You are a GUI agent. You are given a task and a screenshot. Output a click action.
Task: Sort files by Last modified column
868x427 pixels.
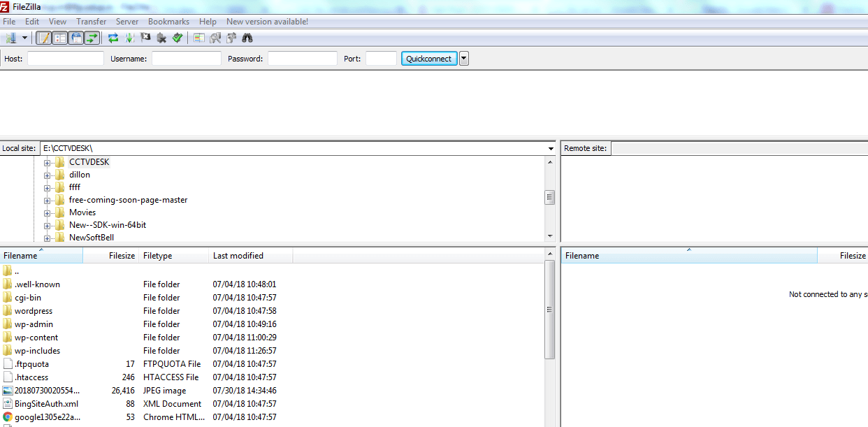[238, 256]
